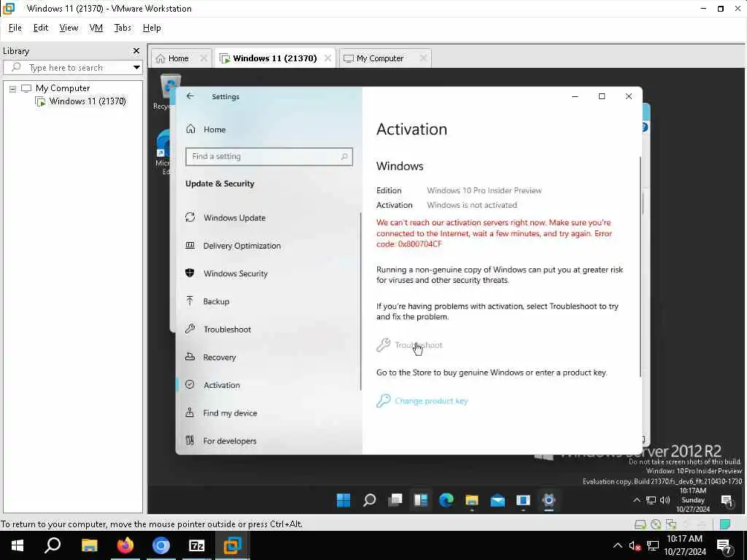This screenshot has height=560, width=747.
Task: Open guest notification center icon
Action: pos(727,500)
